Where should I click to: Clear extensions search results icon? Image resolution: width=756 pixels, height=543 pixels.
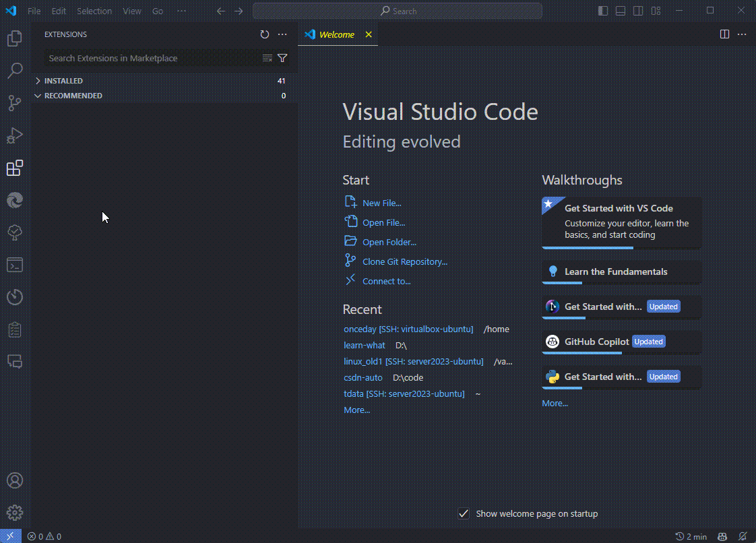267,58
